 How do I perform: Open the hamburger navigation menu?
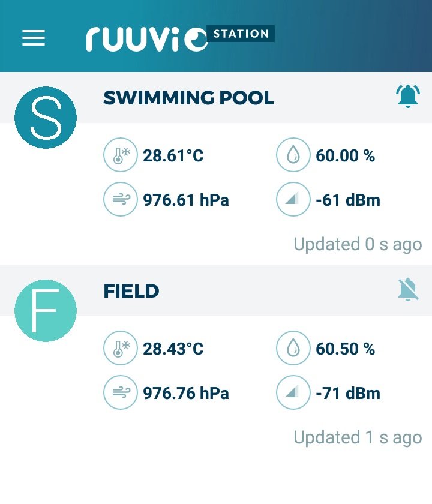[x=34, y=38]
